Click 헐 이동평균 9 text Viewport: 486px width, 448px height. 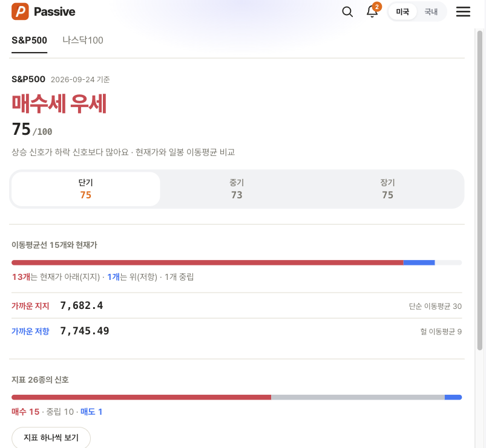click(441, 331)
